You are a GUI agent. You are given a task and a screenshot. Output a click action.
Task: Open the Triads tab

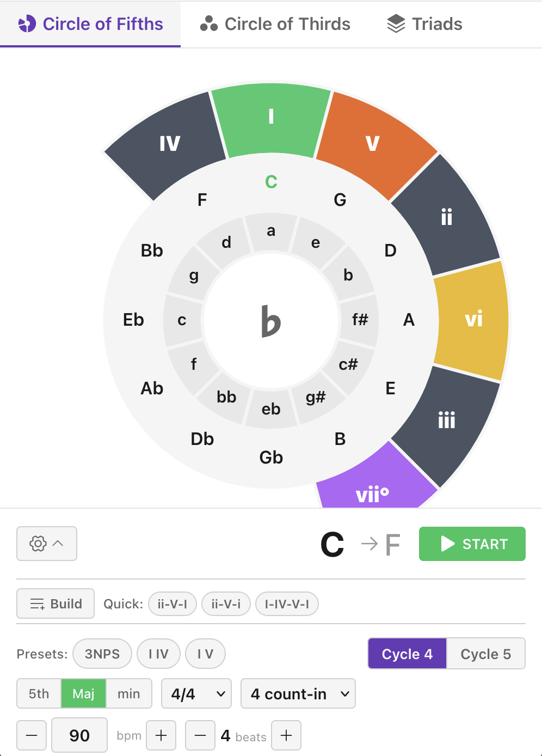pos(424,23)
